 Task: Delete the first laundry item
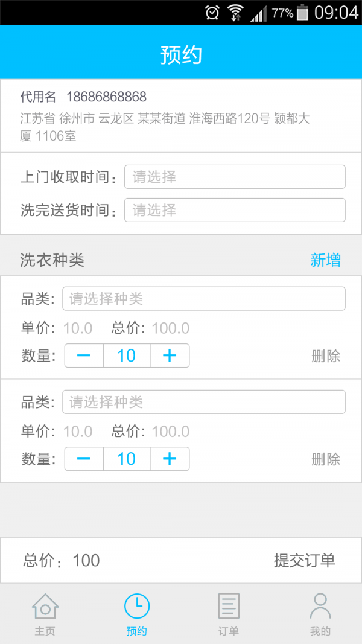coord(326,356)
